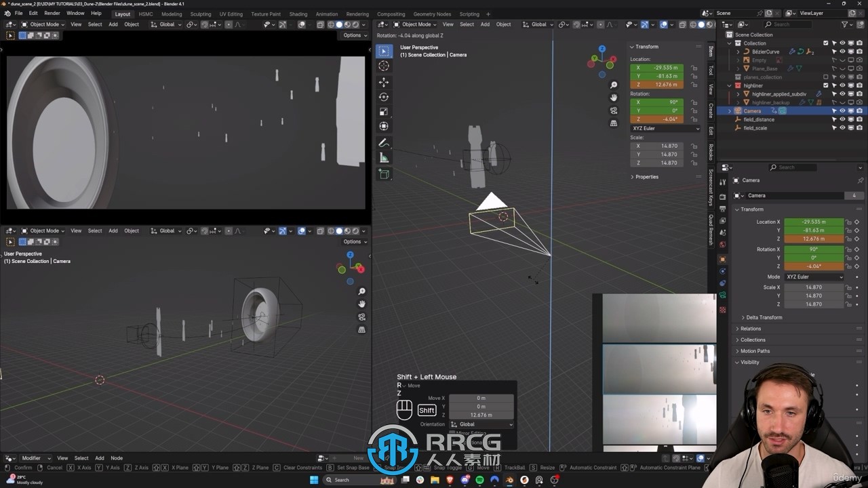Activate the Scale tool in right viewport

point(384,112)
